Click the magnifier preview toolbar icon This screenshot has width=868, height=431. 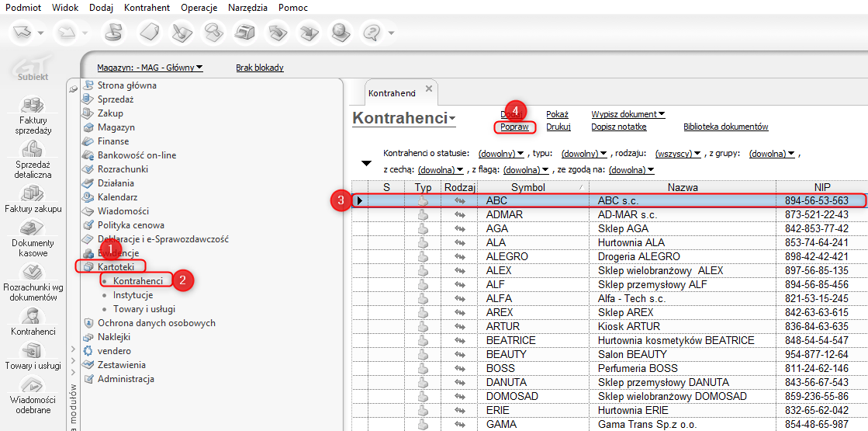(212, 33)
